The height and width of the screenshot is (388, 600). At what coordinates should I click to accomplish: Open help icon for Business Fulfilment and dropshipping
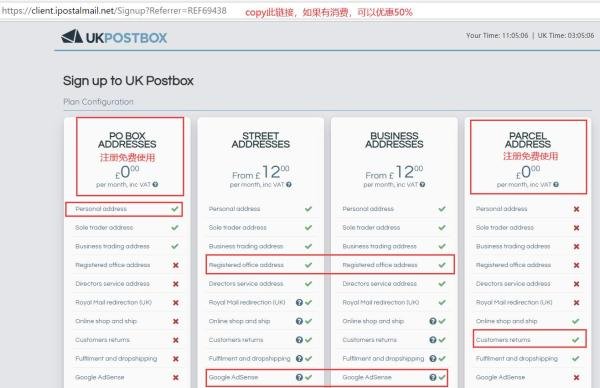433,359
